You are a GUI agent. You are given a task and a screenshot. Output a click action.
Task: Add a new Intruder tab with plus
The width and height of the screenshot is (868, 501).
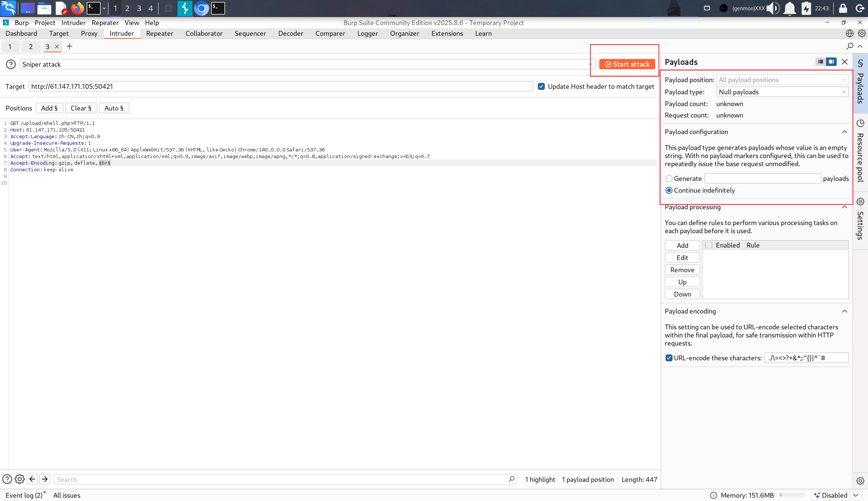[x=69, y=46]
